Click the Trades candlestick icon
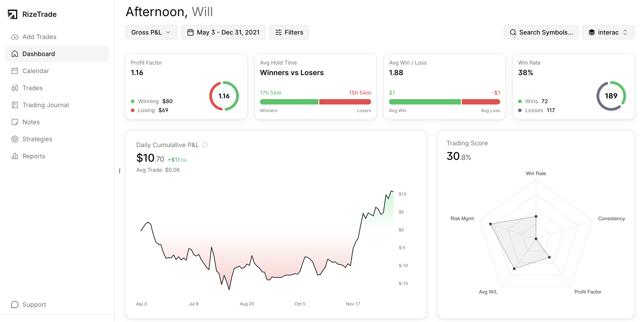Image resolution: width=644 pixels, height=322 pixels. coord(15,88)
